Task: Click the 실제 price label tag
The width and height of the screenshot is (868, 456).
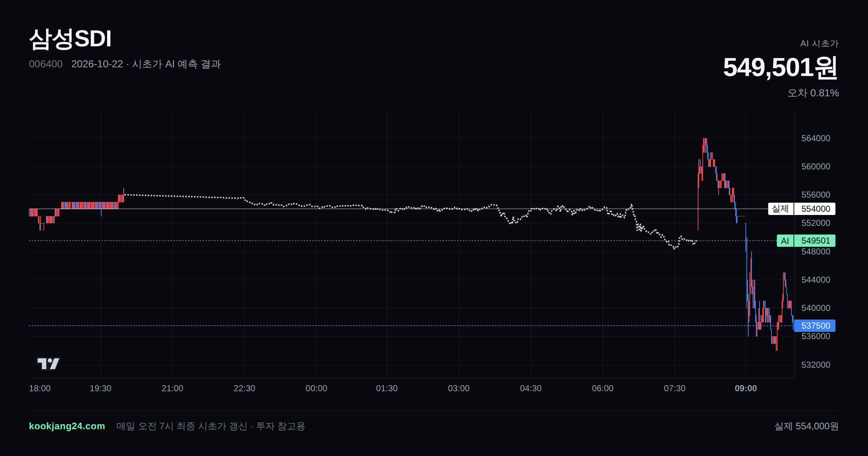Action: click(781, 209)
